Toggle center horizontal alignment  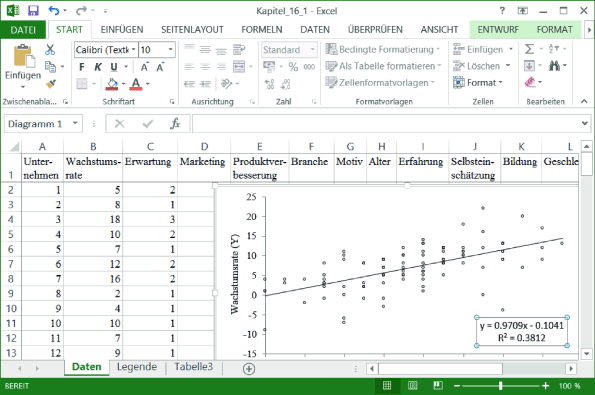205,67
